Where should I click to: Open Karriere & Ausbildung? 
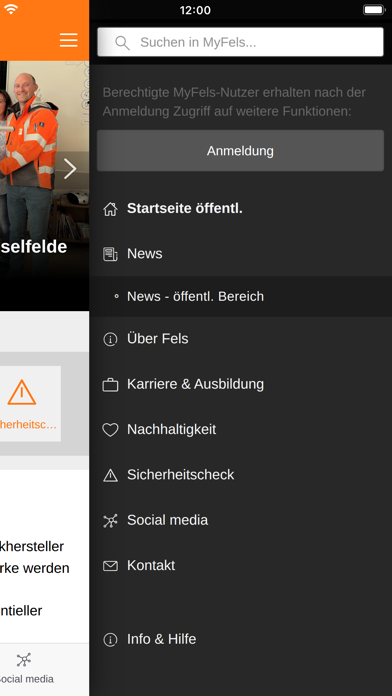click(195, 384)
